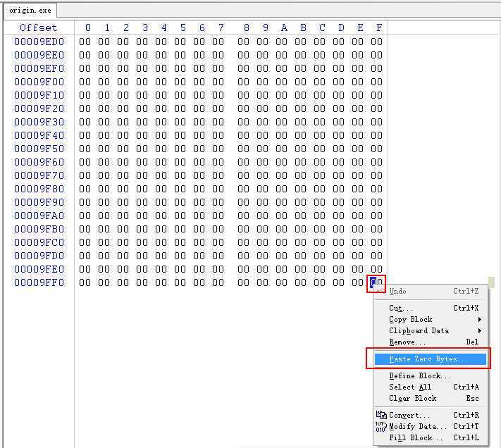Select offset row 00009ED0
501x448 pixels.
pos(39,42)
